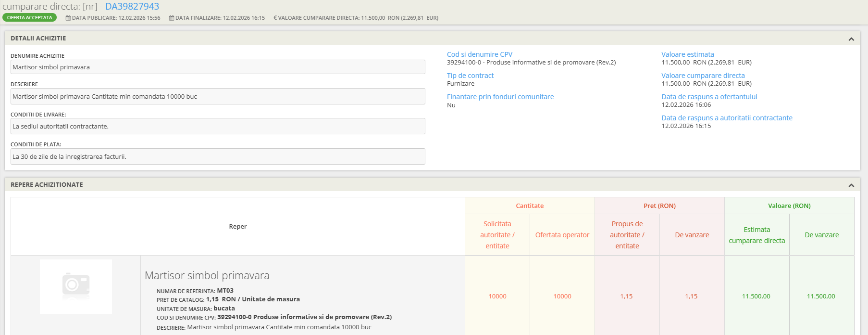This screenshot has height=335, width=868.
Task: Open the Martisor simbol primavara item title
Action: tap(207, 275)
